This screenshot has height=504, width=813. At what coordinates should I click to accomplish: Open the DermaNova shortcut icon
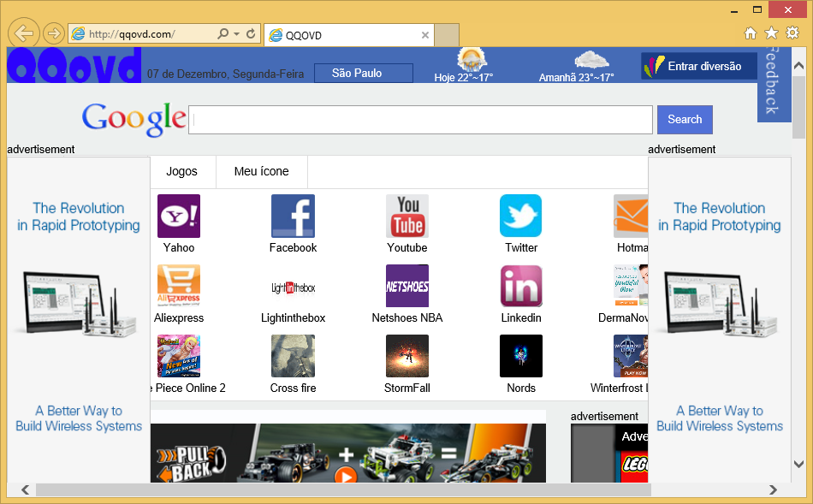coord(631,286)
